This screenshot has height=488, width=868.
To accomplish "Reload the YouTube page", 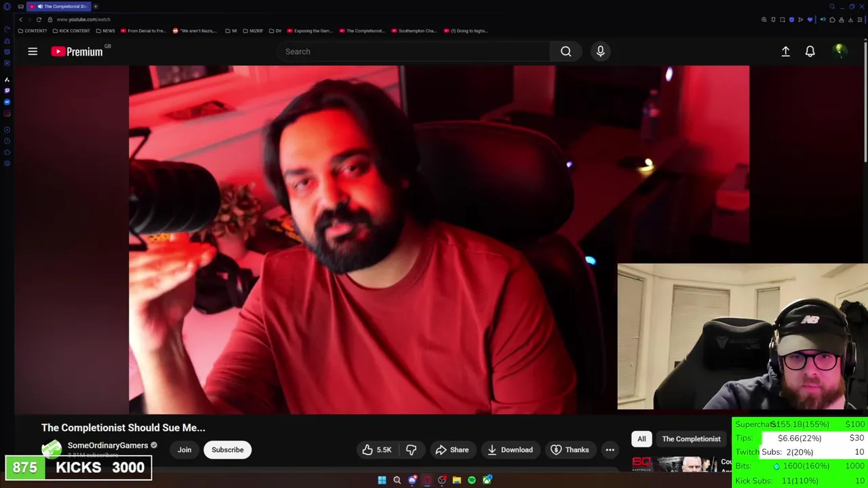I will point(39,20).
